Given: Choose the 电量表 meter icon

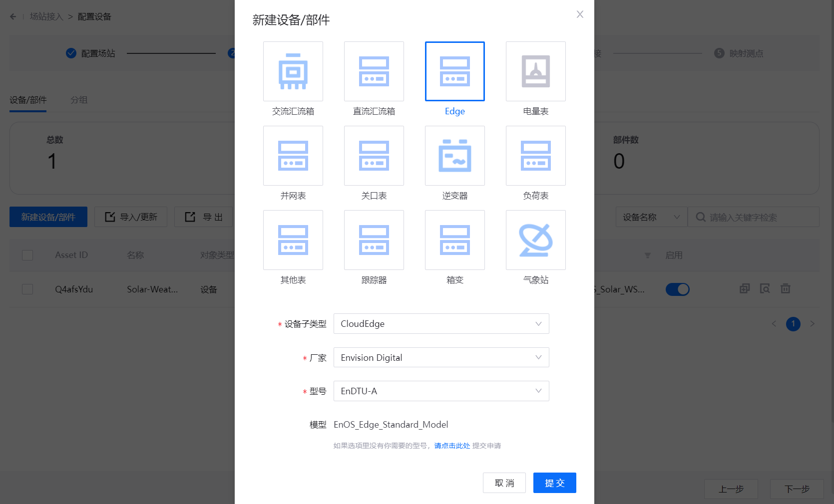Looking at the screenshot, I should (536, 71).
